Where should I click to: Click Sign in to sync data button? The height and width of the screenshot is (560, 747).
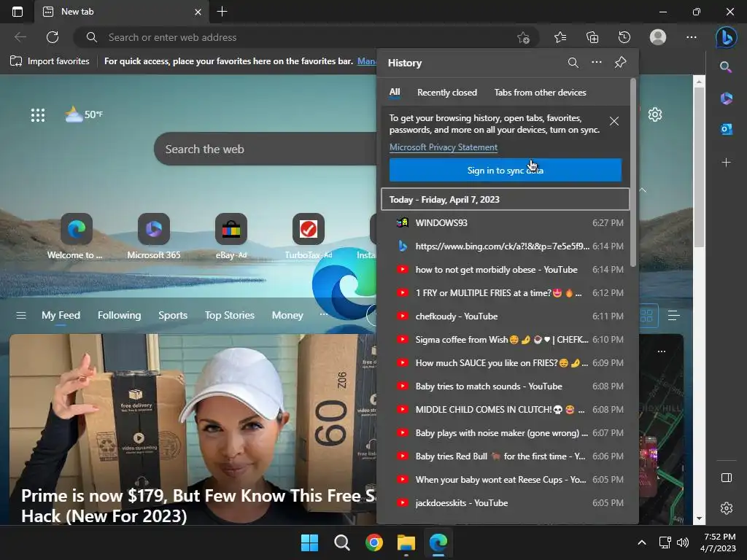505,170
